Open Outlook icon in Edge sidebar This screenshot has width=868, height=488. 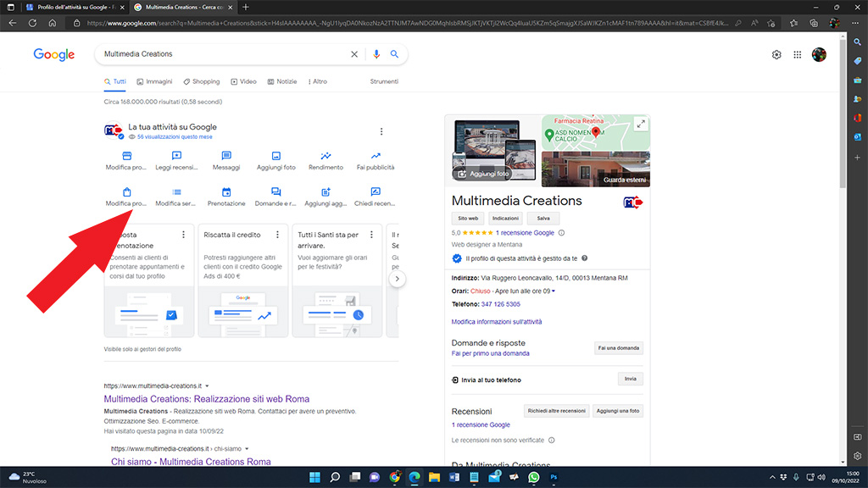pyautogui.click(x=858, y=136)
